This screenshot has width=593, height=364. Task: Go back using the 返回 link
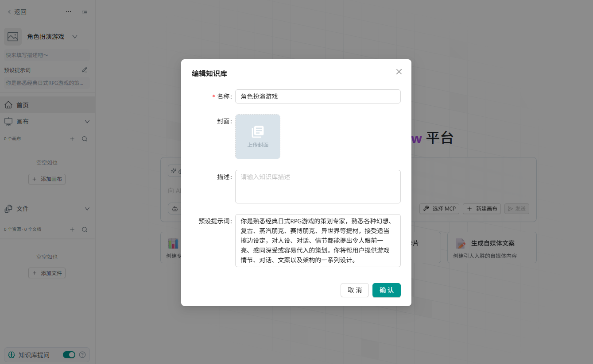pos(17,12)
